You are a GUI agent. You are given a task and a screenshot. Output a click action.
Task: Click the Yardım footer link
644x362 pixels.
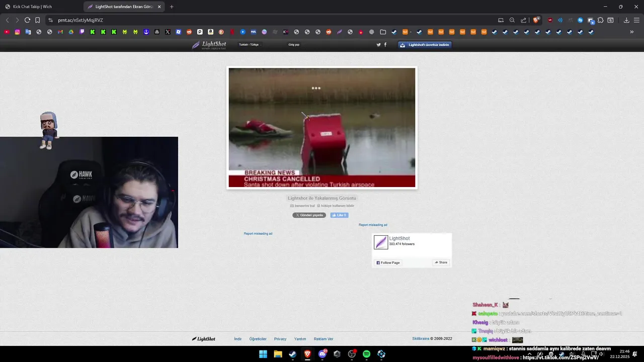tap(300, 339)
